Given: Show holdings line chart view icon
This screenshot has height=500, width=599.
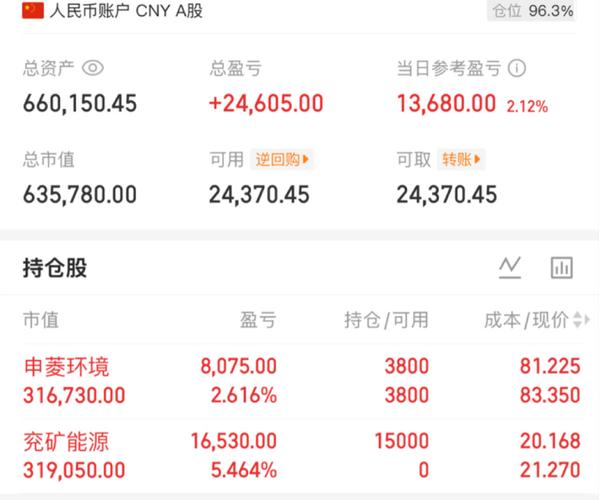Looking at the screenshot, I should (510, 267).
